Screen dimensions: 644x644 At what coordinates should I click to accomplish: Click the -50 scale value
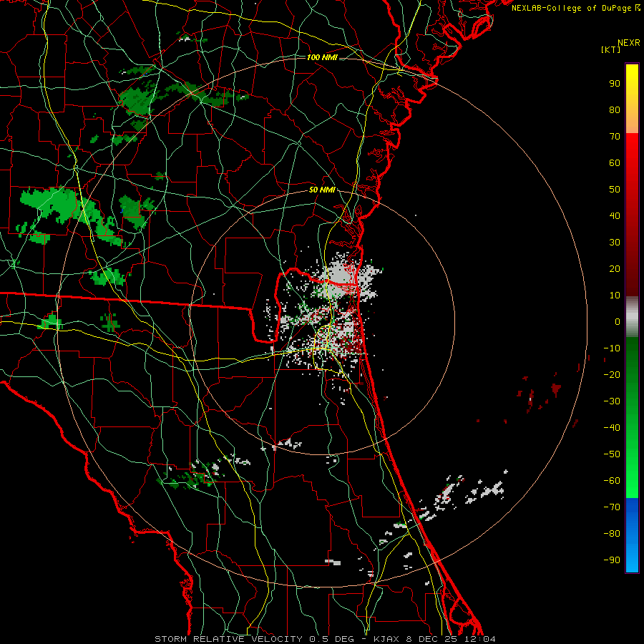pos(612,454)
